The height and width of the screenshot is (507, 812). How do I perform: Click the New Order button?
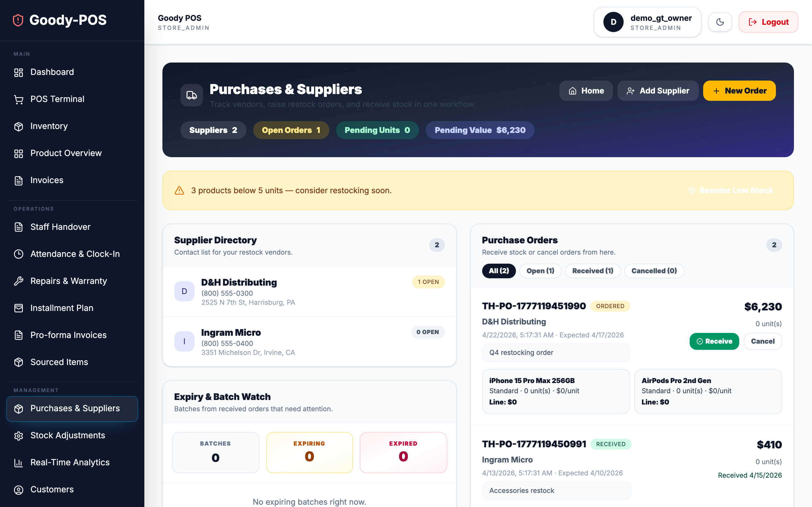pos(739,90)
